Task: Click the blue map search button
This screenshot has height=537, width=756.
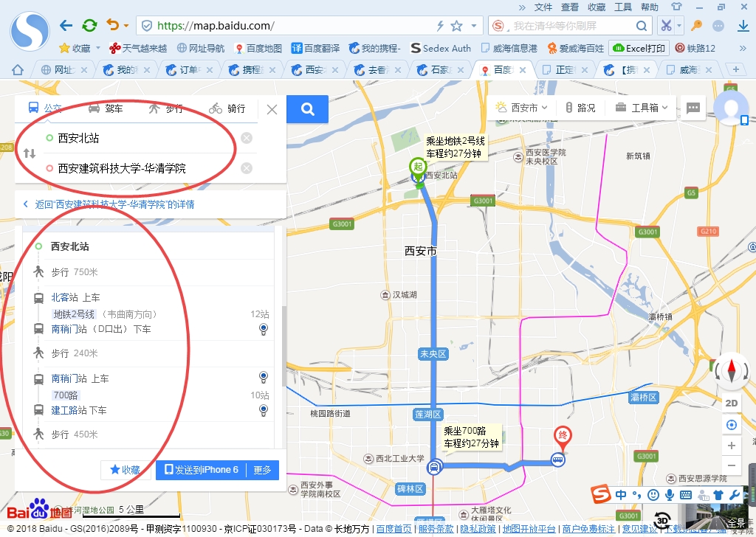Action: click(x=308, y=109)
